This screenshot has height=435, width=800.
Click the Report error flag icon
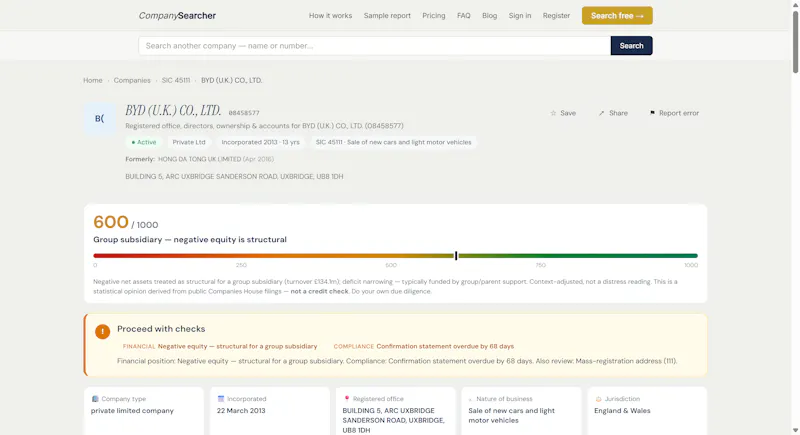652,113
